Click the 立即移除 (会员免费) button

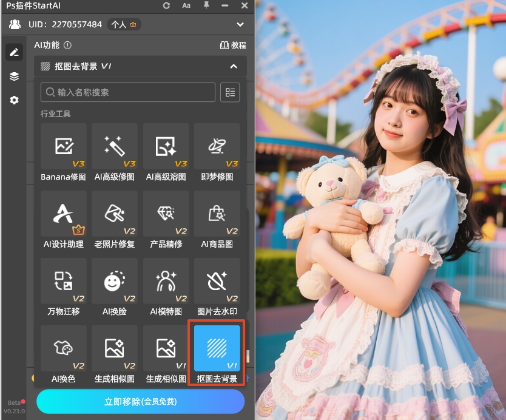140,401
